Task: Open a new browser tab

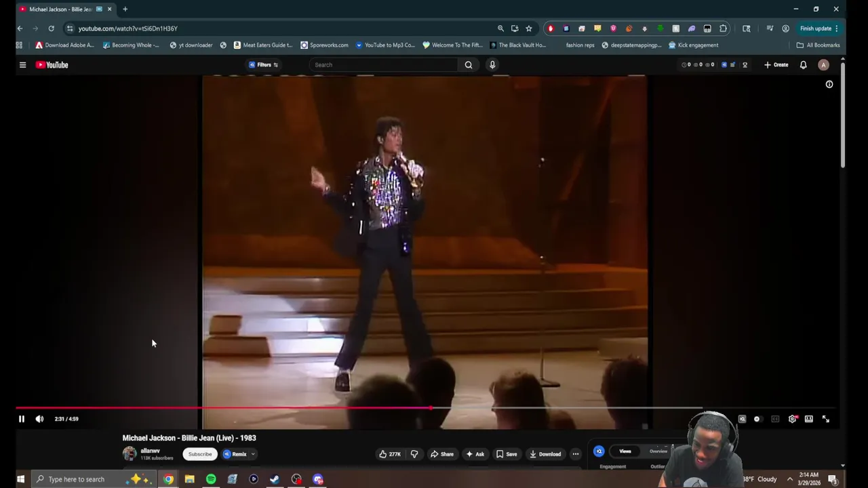Action: coord(125,9)
